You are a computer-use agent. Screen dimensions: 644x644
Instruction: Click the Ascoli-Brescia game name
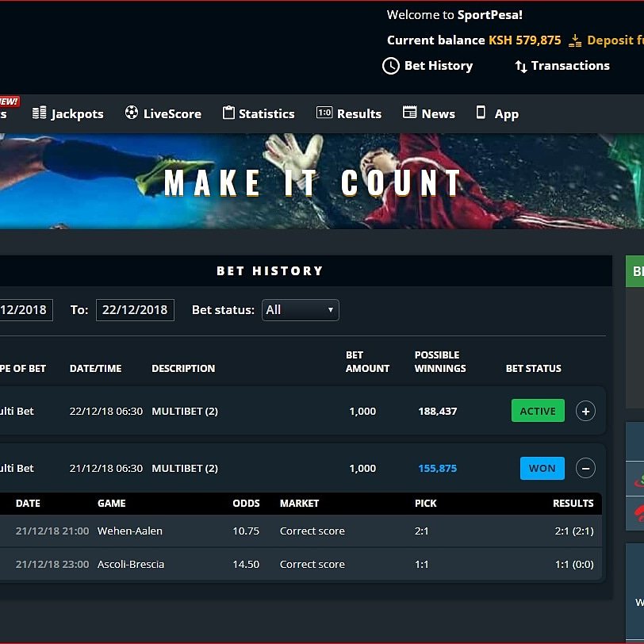click(x=131, y=565)
